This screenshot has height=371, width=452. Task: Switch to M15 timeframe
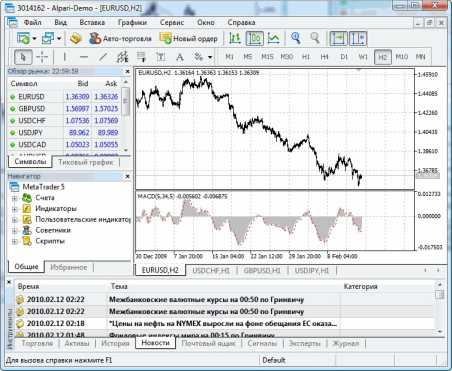[x=267, y=57]
